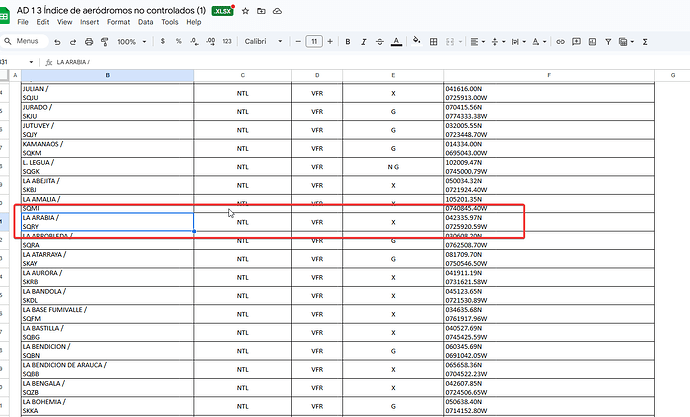The height and width of the screenshot is (417, 690).
Task: Select column C header
Action: [x=242, y=75]
